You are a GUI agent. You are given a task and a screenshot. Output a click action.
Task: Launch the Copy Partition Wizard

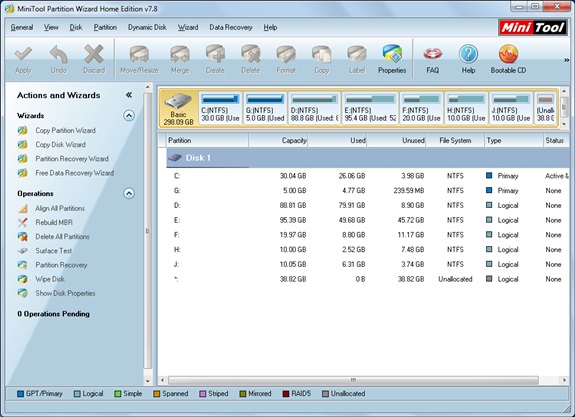pos(65,131)
